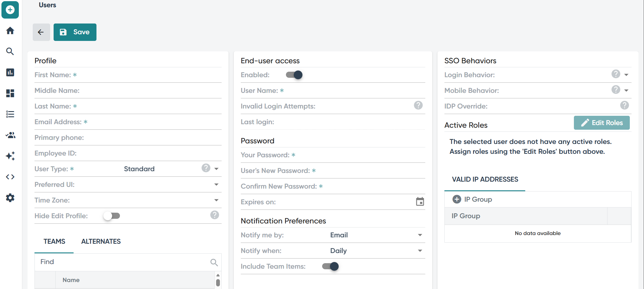Disable the Include Team Items switch
The height and width of the screenshot is (289, 644).
point(330,266)
